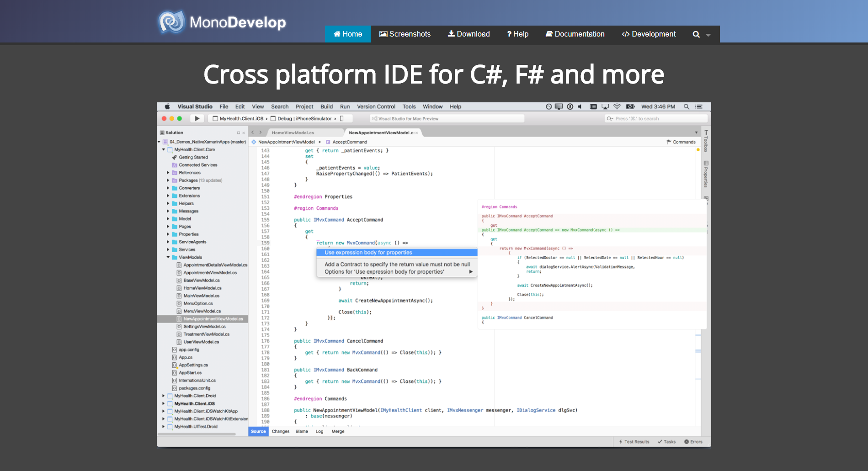Open the Download page in navigation

click(x=469, y=34)
